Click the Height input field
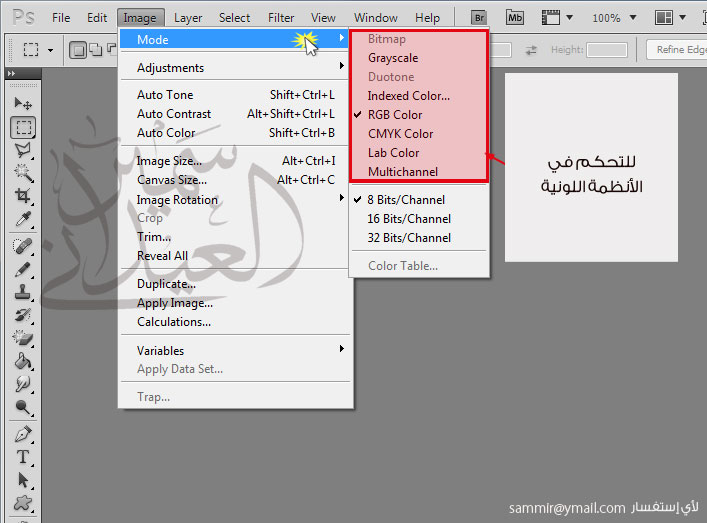 coord(607,50)
